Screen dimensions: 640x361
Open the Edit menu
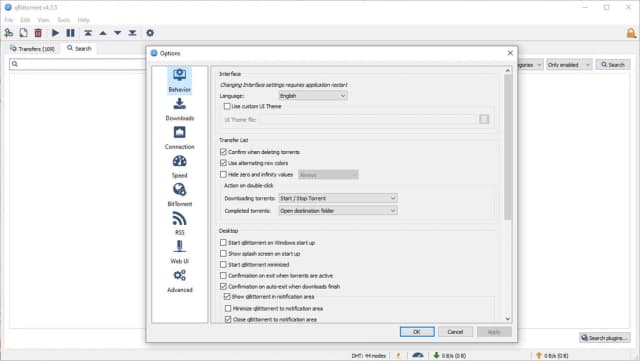pyautogui.click(x=25, y=20)
